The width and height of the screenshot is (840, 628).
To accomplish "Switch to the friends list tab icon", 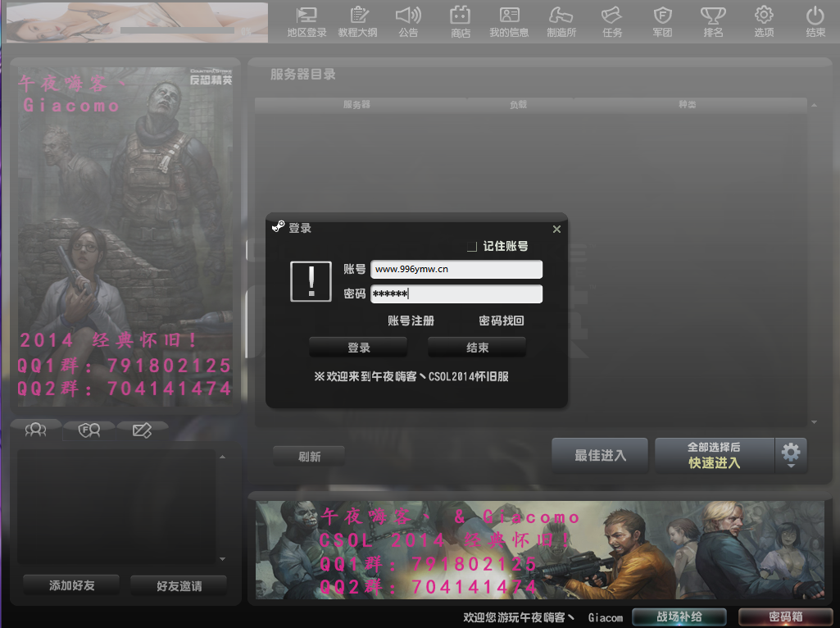I will tap(35, 430).
